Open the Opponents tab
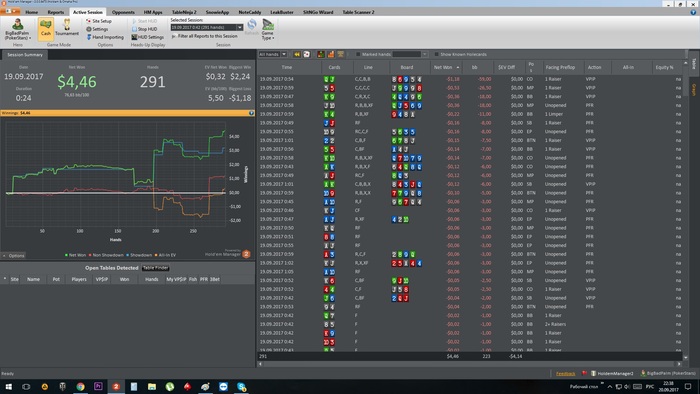The image size is (700, 394). coord(123,12)
